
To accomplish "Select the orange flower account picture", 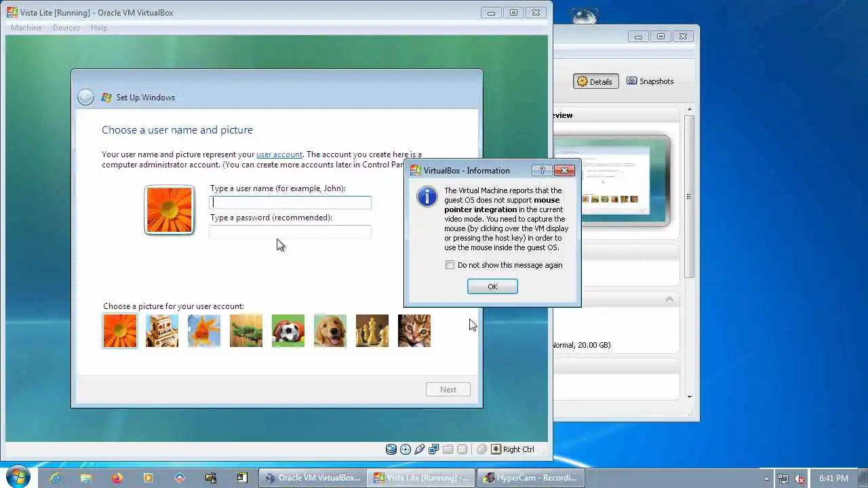I will click(120, 331).
